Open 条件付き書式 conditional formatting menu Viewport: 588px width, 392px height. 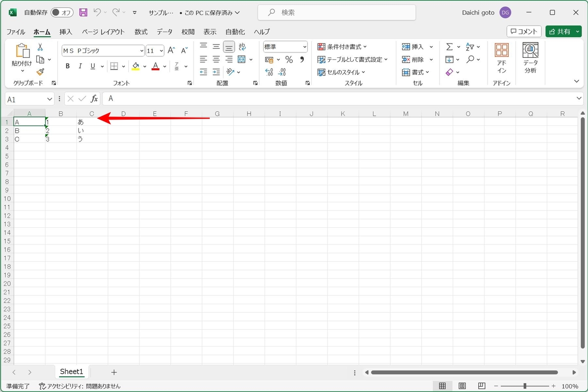tap(342, 47)
